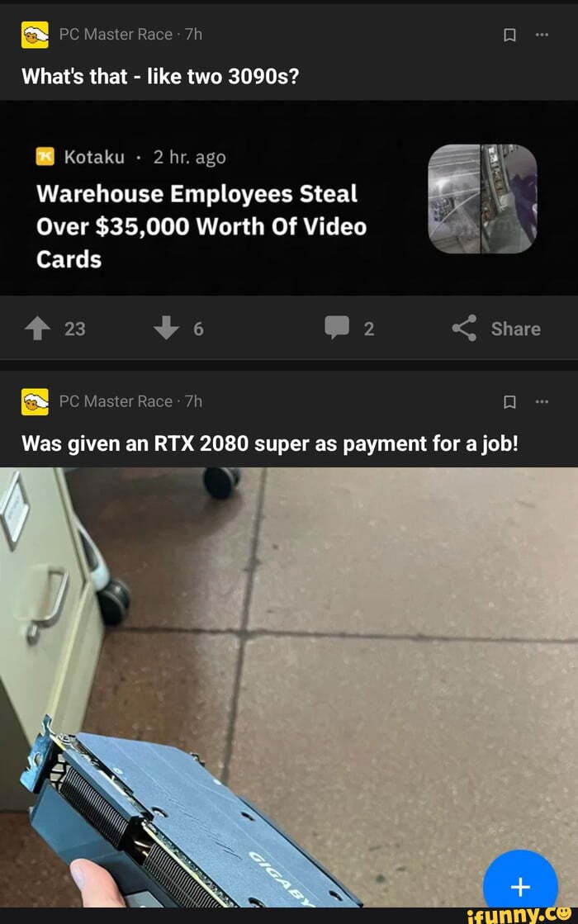Bookmark the RTX 2080 super post
Screen dimensions: 578x924
point(510,402)
